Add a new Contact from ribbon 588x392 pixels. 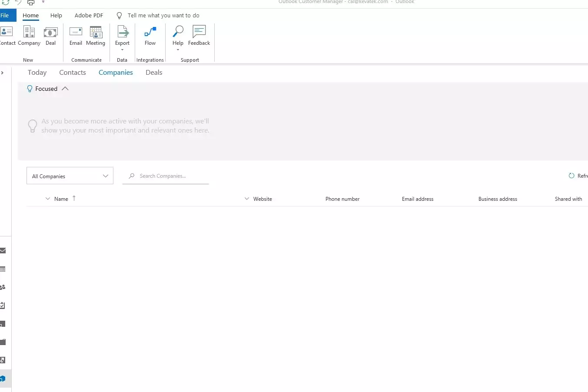7,36
